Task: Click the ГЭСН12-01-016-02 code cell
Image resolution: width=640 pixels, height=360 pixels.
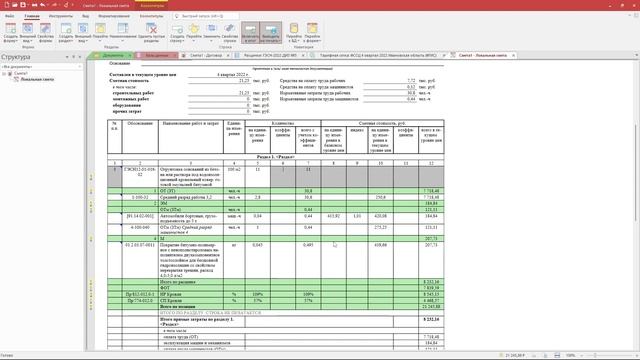Action: click(140, 177)
